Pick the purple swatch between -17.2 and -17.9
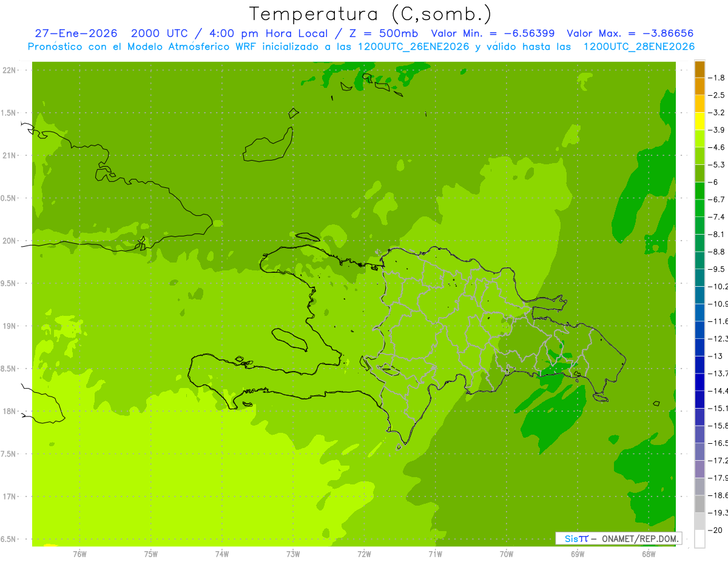 point(699,469)
